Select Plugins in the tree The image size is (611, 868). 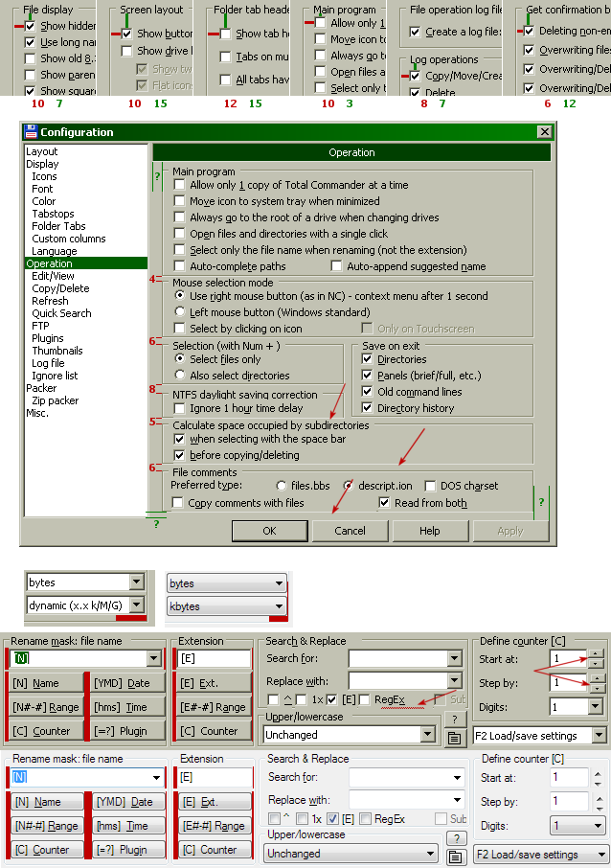click(x=48, y=338)
